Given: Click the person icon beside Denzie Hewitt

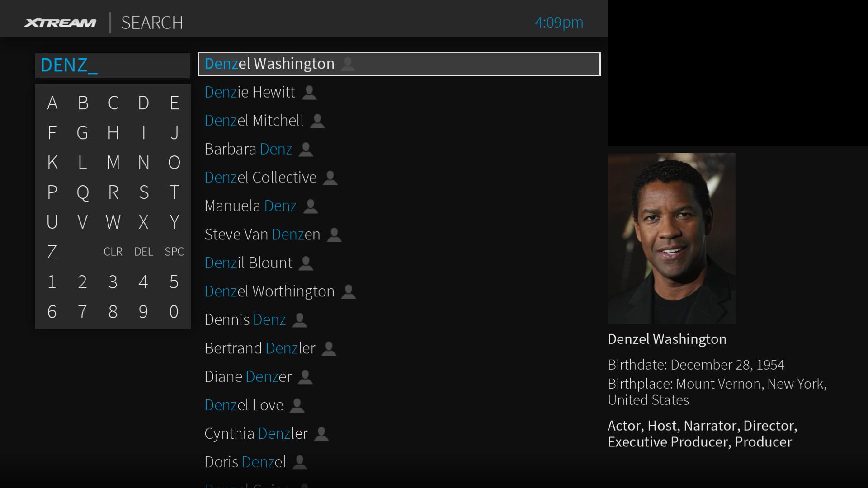Looking at the screenshot, I should pos(309,93).
